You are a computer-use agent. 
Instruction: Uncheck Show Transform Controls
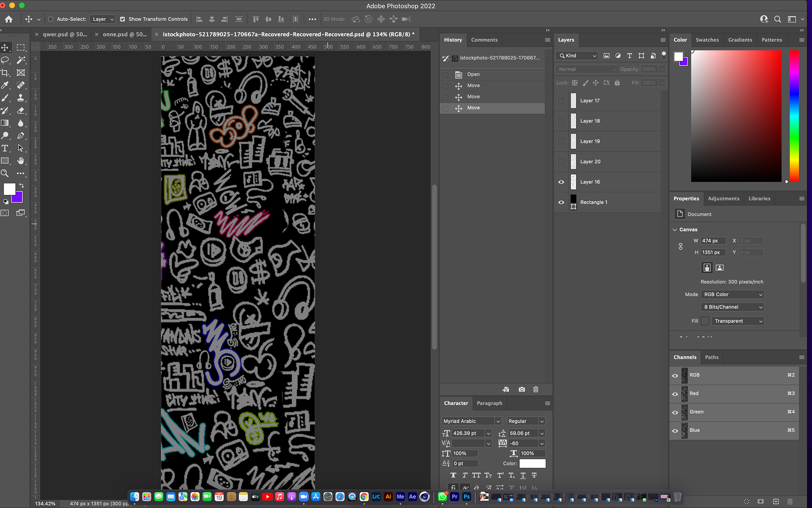123,19
